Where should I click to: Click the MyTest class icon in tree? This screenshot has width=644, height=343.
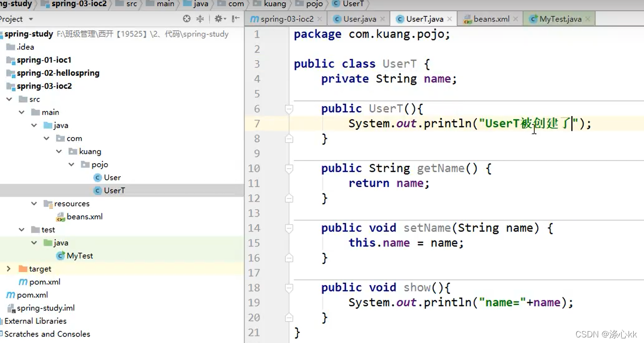60,256
